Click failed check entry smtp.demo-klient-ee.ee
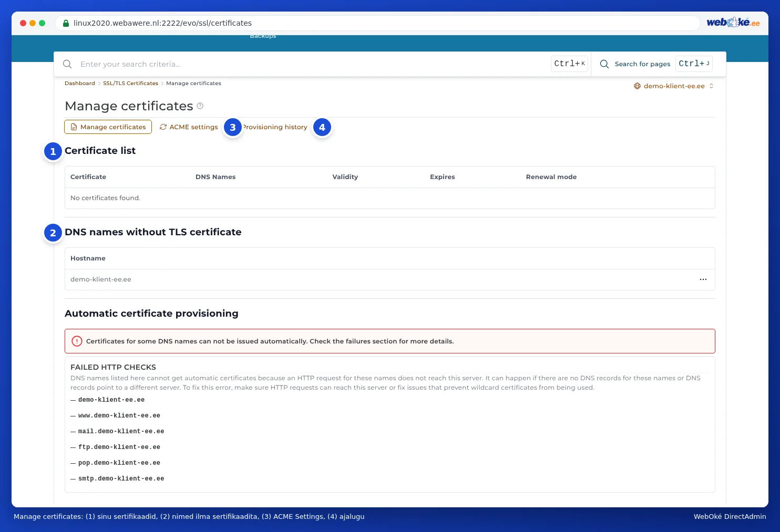Viewport: 780px width, 532px height. pyautogui.click(x=121, y=479)
